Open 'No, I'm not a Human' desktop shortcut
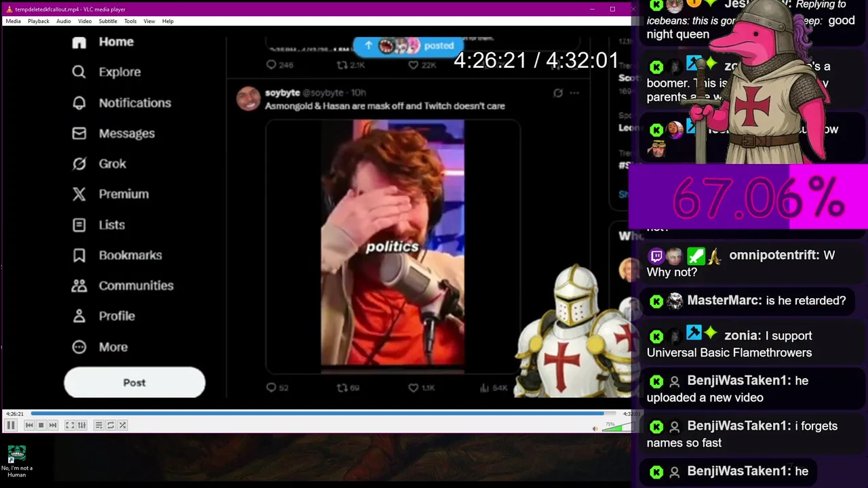This screenshot has height=488, width=868. 16,461
